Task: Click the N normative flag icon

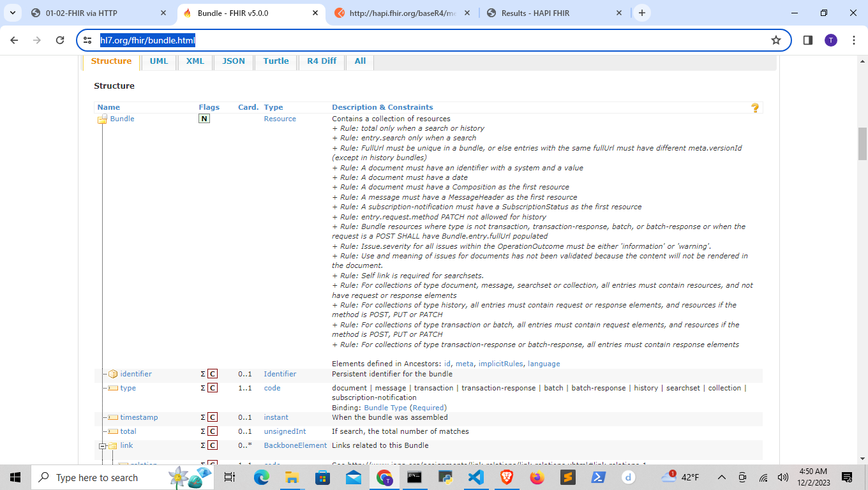Action: coord(204,119)
